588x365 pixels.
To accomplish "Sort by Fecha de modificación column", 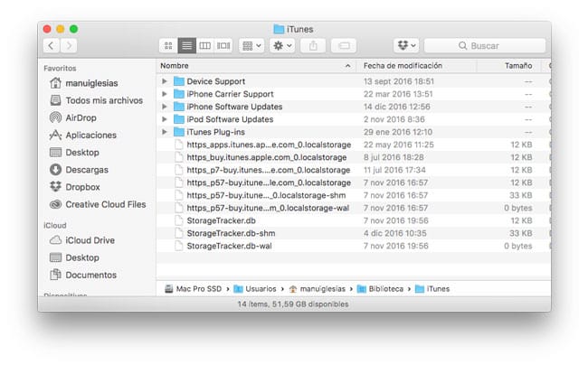I will pyautogui.click(x=403, y=66).
